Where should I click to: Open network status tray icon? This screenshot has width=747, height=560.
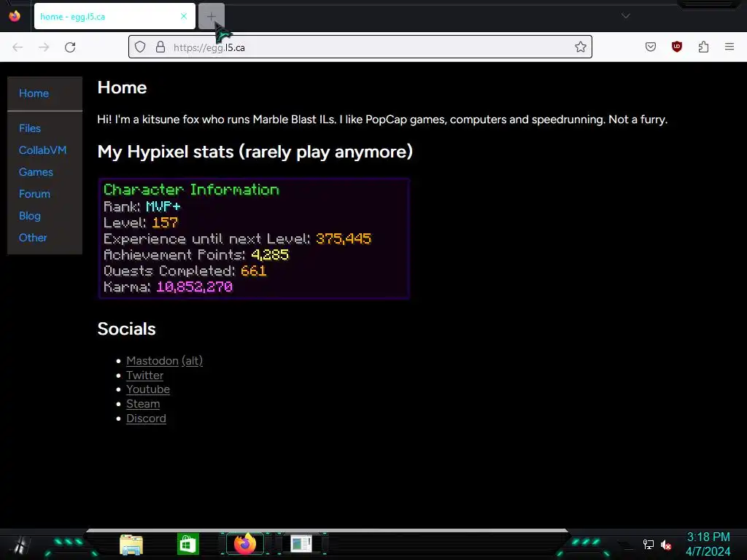648,544
